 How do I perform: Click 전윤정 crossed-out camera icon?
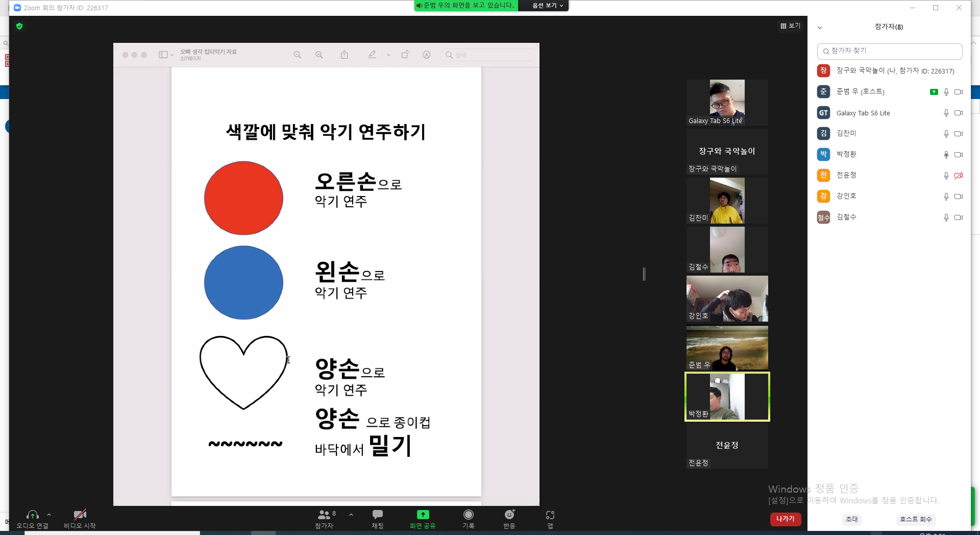click(x=959, y=176)
